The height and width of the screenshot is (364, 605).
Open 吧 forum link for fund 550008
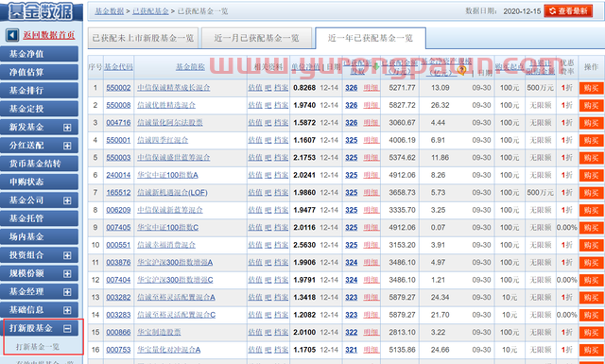coord(268,105)
